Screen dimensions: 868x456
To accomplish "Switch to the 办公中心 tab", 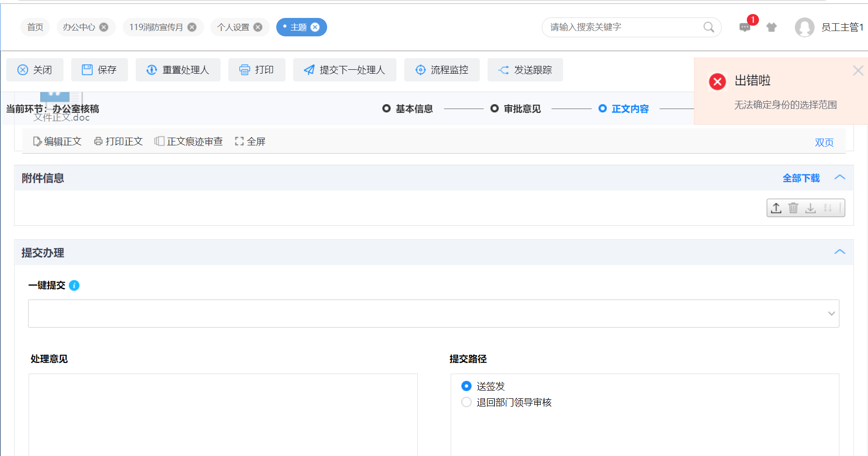I will click(79, 27).
